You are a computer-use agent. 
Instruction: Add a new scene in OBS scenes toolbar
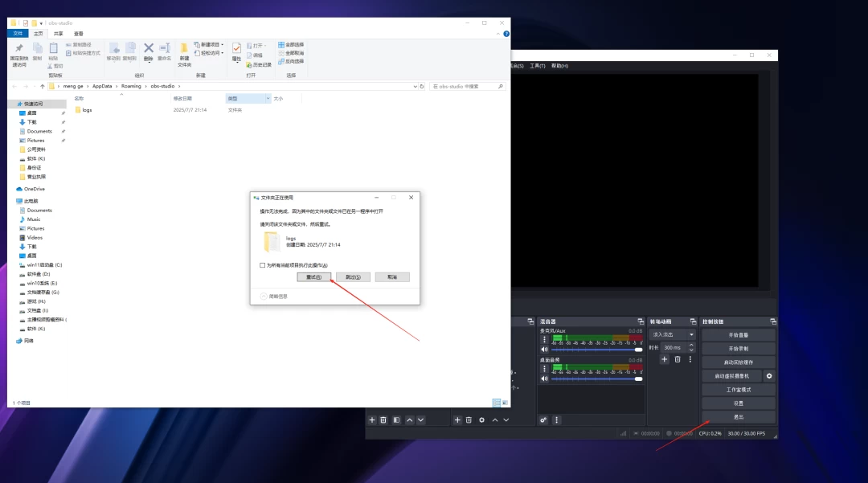[372, 420]
